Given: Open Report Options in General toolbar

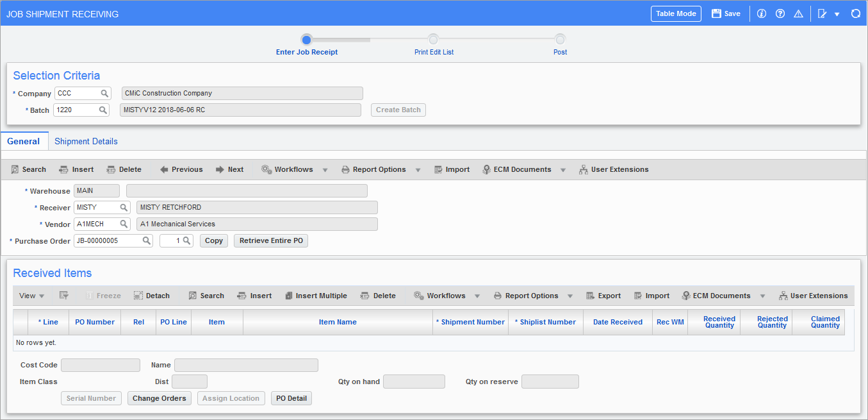Looking at the screenshot, I should [x=374, y=169].
